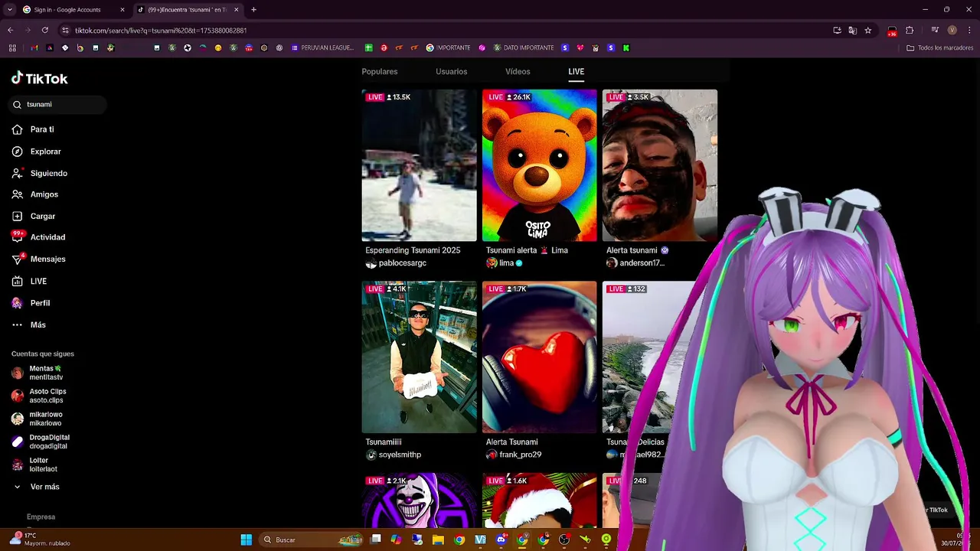Viewport: 980px width, 551px height.
Task: Open translate page icon in address bar
Action: [x=852, y=30]
